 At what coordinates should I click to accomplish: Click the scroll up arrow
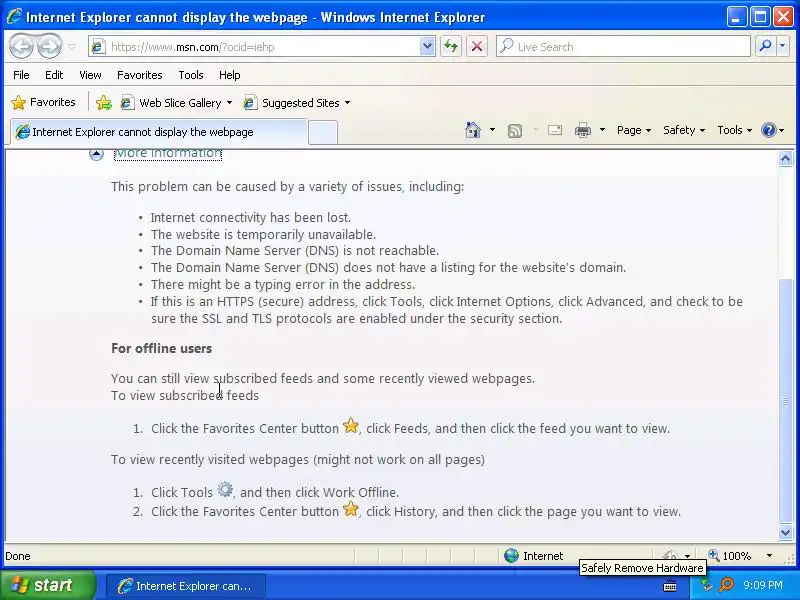(785, 159)
